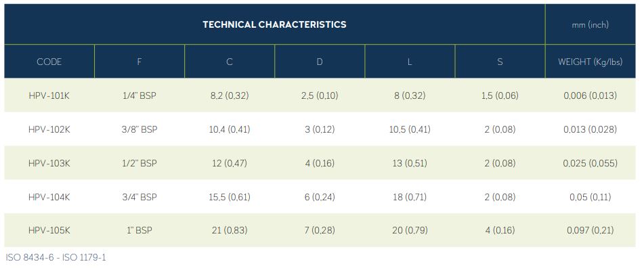
Task: Choose product code HPV-104K
Action: (x=49, y=197)
